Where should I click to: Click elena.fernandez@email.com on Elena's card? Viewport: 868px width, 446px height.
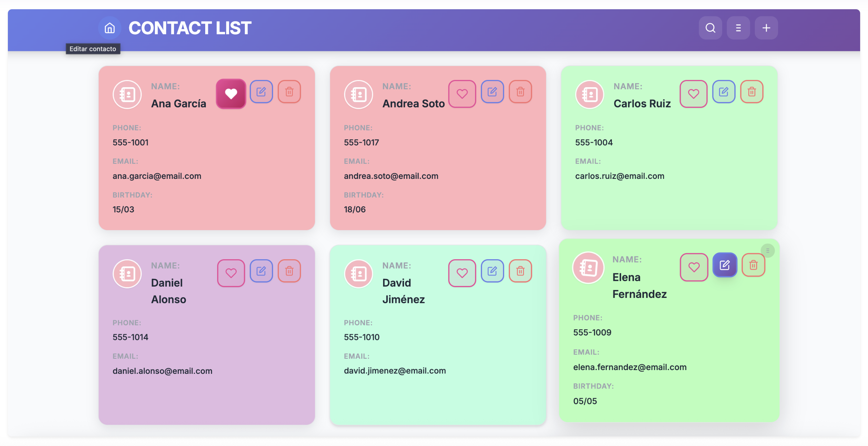point(630,367)
